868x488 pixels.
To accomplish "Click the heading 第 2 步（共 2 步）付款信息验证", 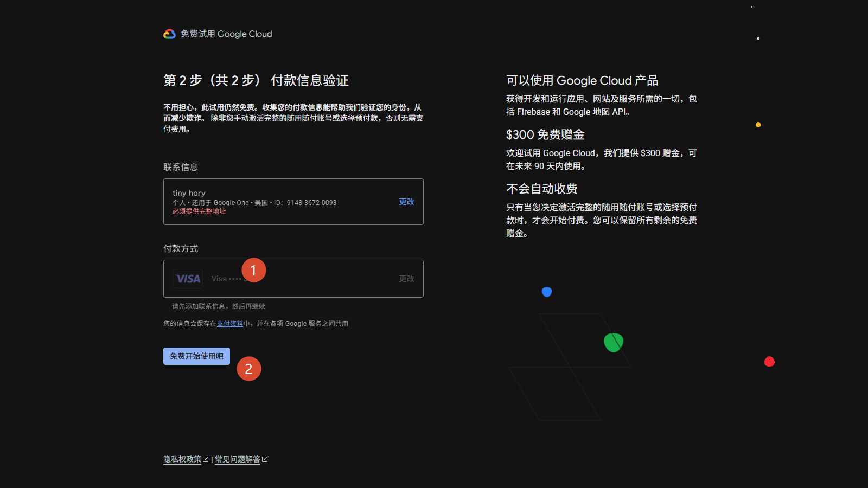I will pyautogui.click(x=256, y=80).
